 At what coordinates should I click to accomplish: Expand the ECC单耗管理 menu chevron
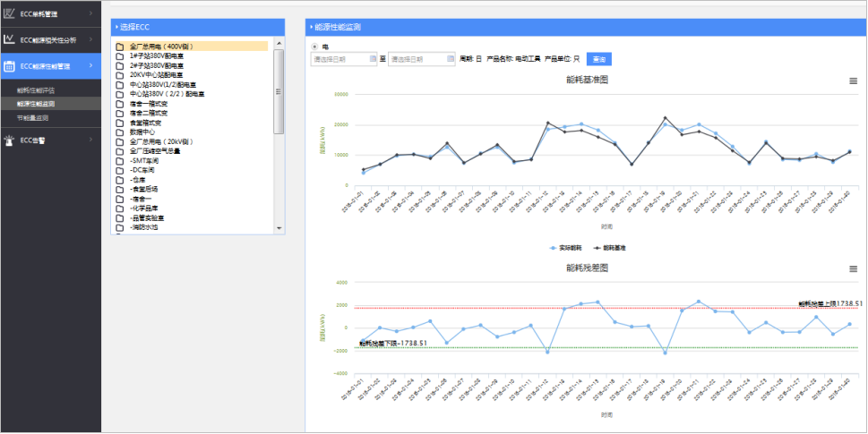[x=90, y=13]
